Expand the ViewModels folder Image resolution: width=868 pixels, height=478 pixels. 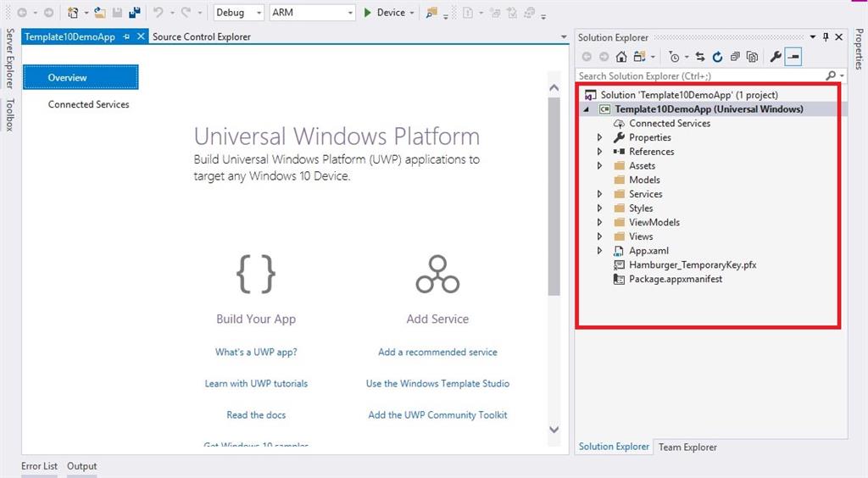coord(599,222)
